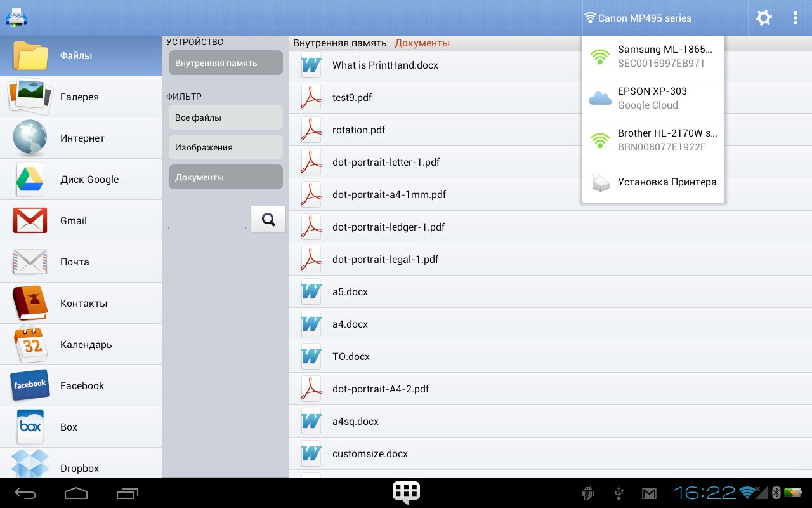
Task: Open file dot-portrait-legal-1.pdf
Action: 551,260
